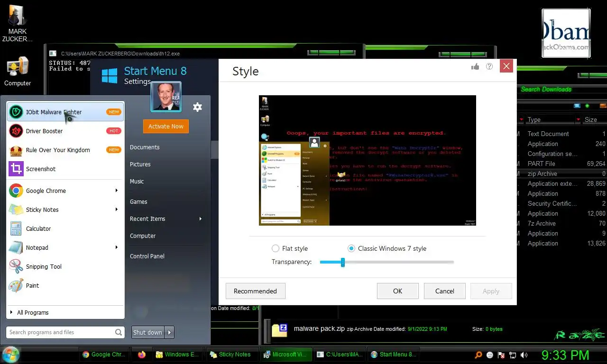This screenshot has width=607, height=364.
Task: Open Shut down options arrow
Action: click(170, 332)
